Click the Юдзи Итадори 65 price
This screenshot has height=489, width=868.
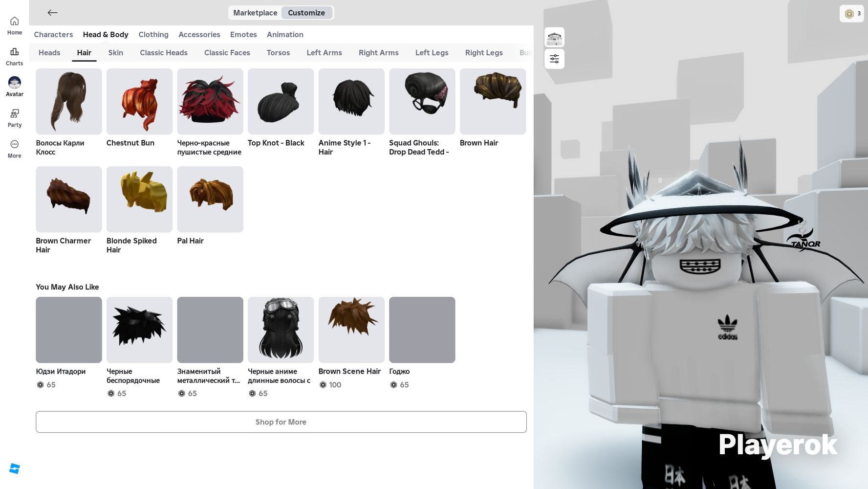click(46, 385)
